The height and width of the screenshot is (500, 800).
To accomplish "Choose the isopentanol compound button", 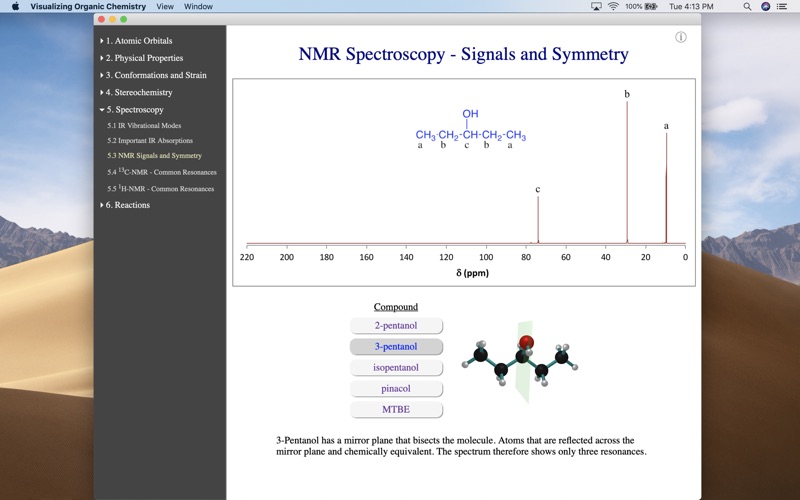I will [x=396, y=367].
